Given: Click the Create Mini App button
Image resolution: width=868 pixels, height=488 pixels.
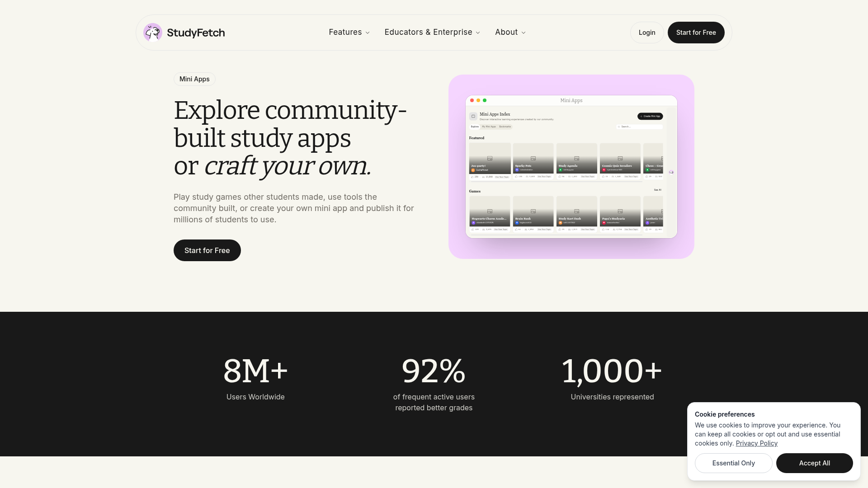Looking at the screenshot, I should pyautogui.click(x=650, y=116).
